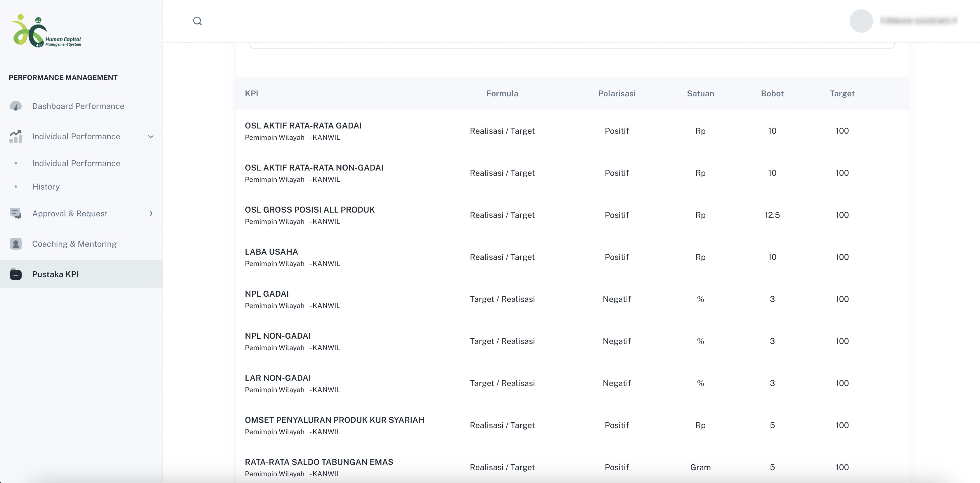
Task: Expand the Approval & Request chevron
Action: (151, 213)
